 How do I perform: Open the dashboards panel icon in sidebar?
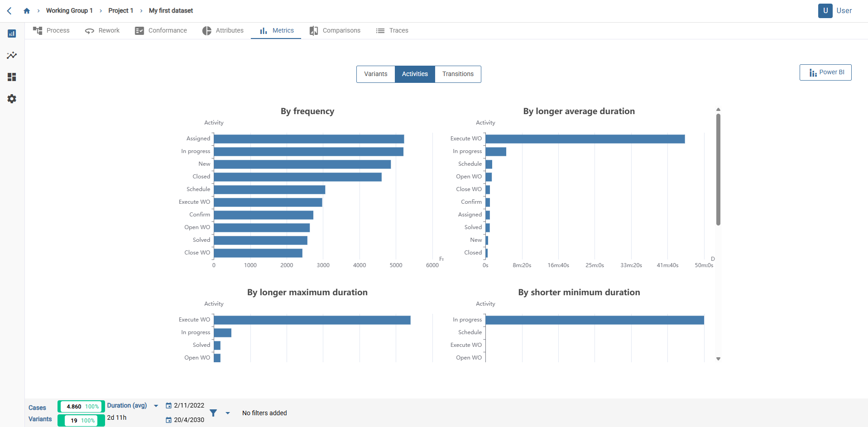click(x=12, y=77)
